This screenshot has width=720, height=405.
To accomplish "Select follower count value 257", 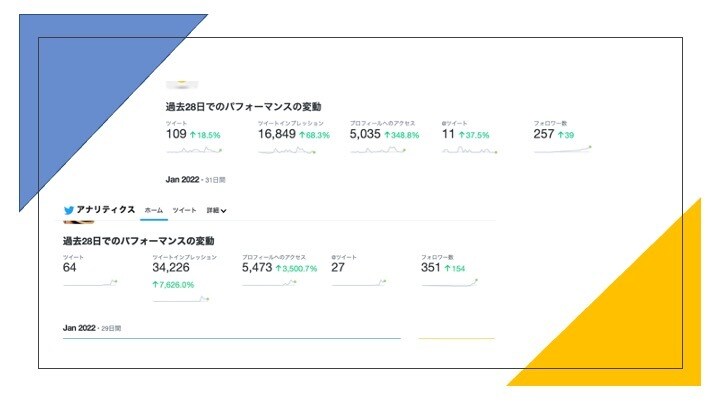I will pyautogui.click(x=544, y=134).
